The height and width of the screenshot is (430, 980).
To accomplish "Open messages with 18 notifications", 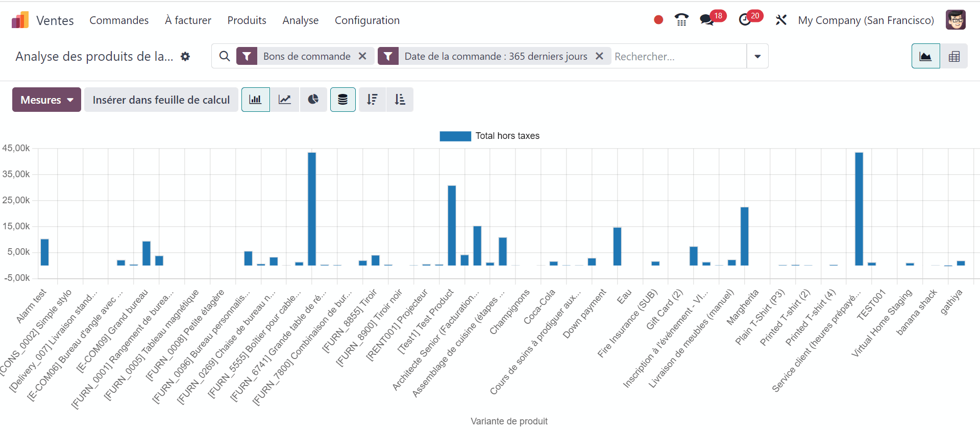I will (x=707, y=20).
